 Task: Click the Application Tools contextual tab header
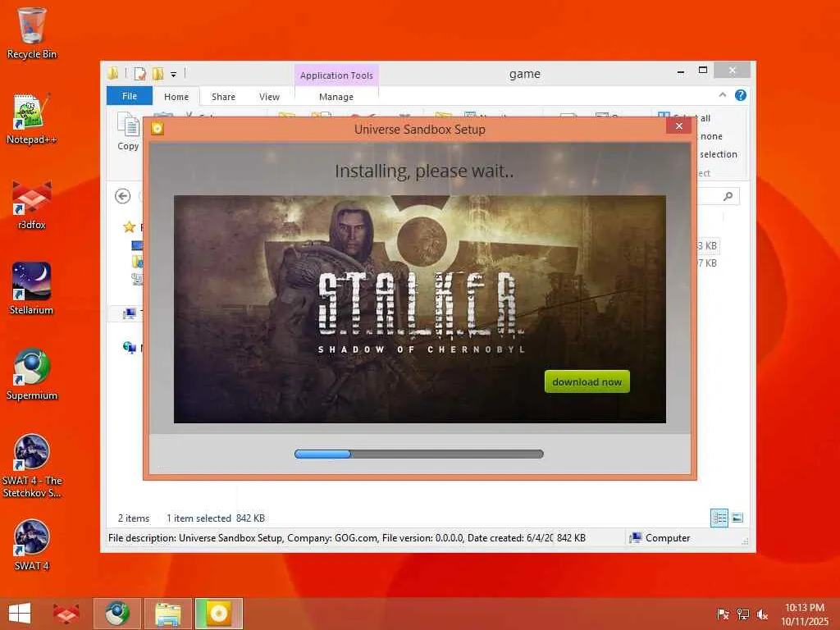[336, 75]
